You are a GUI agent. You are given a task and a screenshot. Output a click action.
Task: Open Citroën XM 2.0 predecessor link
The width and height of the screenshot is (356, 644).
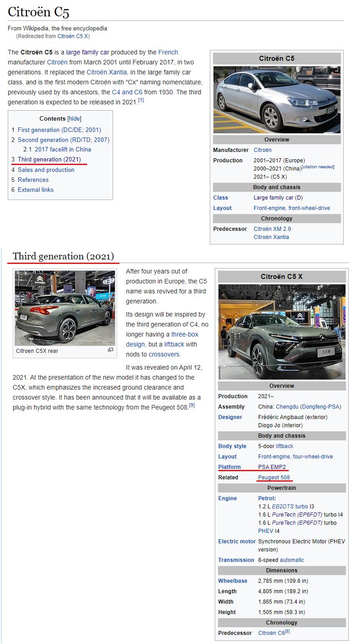pos(272,229)
